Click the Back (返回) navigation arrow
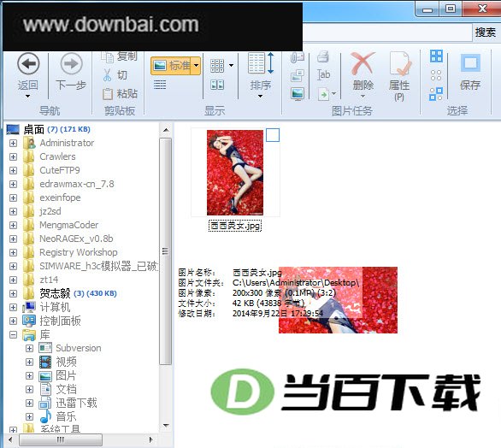The image size is (501, 448). 28,63
